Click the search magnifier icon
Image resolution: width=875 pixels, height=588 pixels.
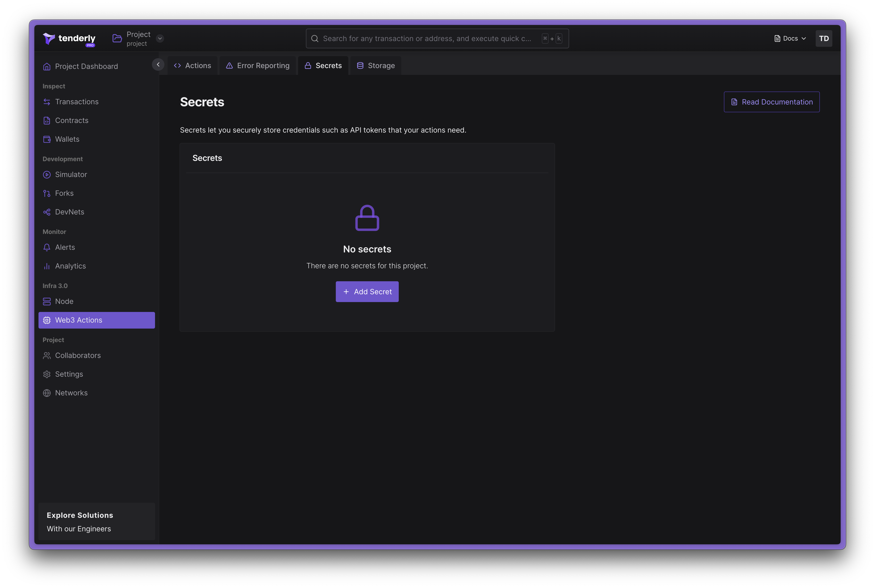(x=315, y=39)
